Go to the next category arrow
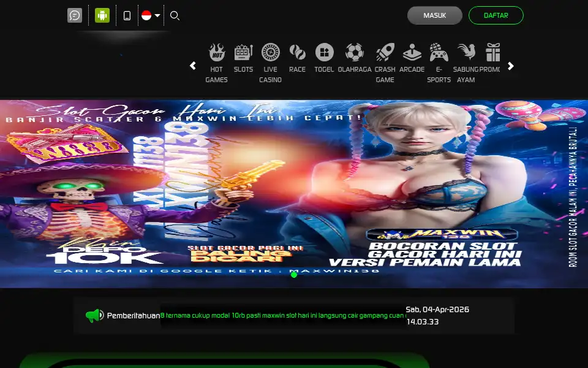 click(x=510, y=66)
